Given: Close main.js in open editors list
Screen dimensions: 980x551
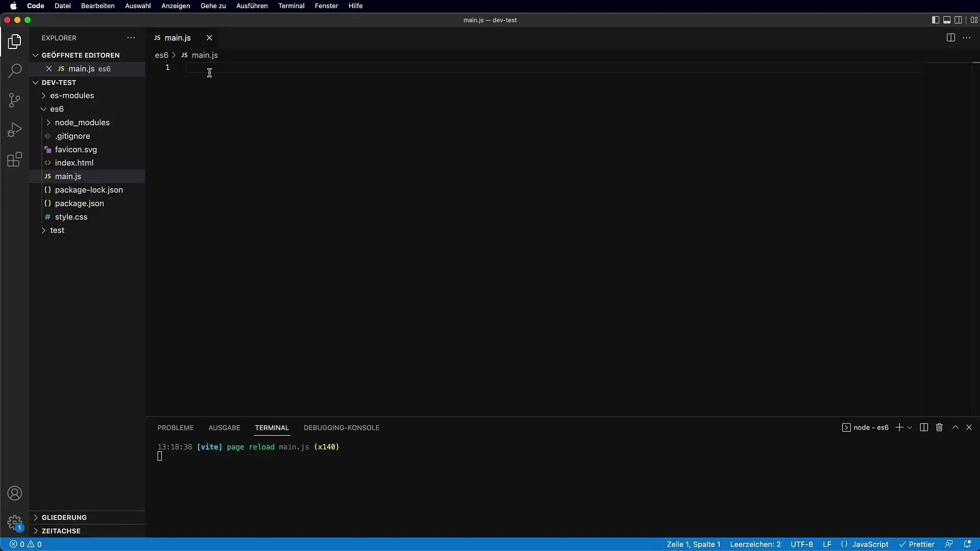Looking at the screenshot, I should [49, 68].
